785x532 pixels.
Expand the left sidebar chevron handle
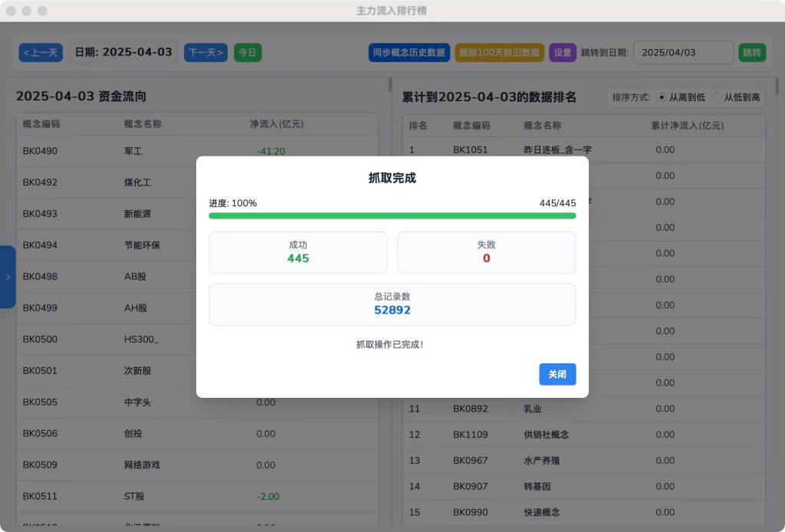(x=8, y=277)
